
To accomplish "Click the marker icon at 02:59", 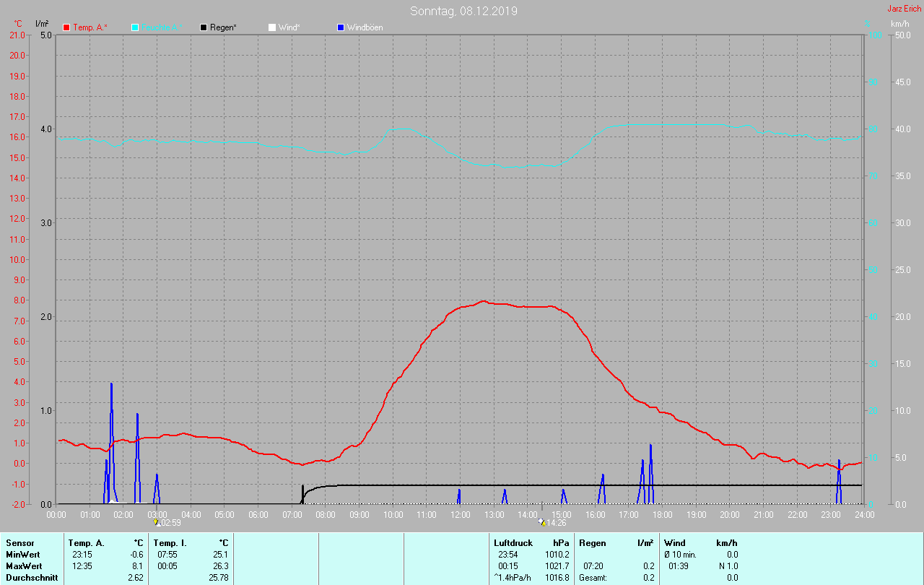I will tap(156, 522).
